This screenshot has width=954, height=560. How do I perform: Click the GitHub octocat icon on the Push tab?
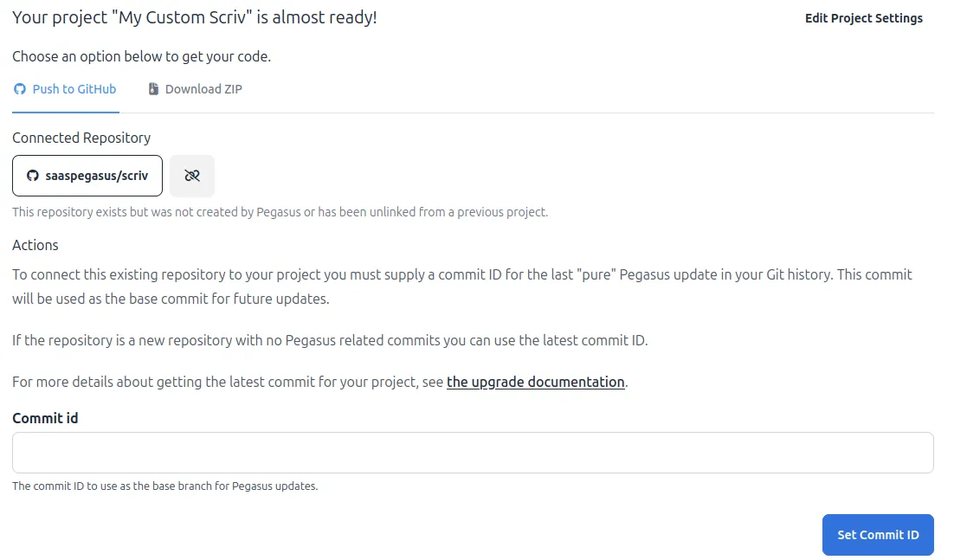coord(19,88)
